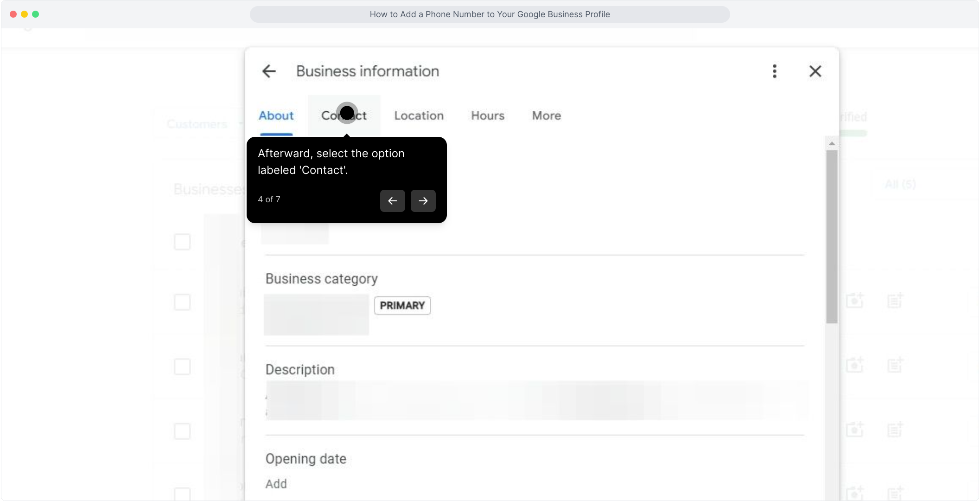This screenshot has width=980, height=501.
Task: Open the More tab
Action: click(x=547, y=116)
